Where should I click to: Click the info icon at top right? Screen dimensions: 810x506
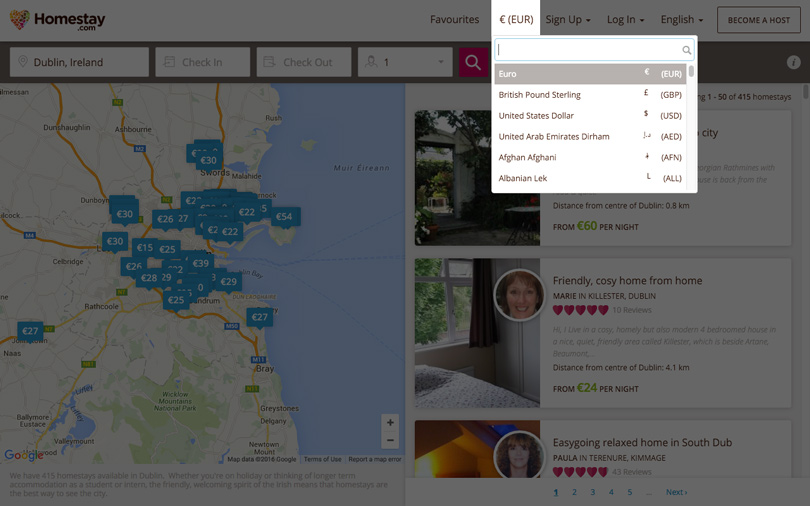[x=793, y=62]
